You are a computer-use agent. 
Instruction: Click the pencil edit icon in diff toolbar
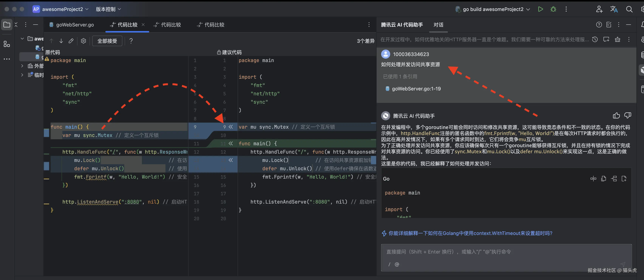click(x=71, y=41)
